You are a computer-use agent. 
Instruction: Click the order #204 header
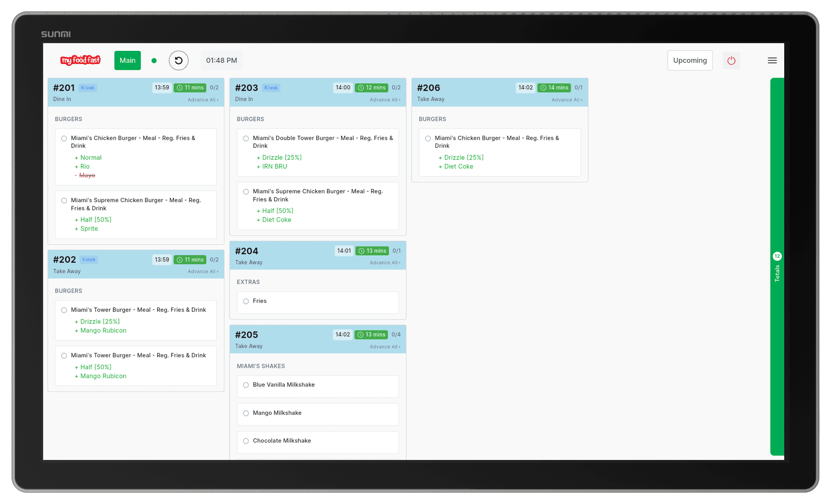tap(318, 256)
